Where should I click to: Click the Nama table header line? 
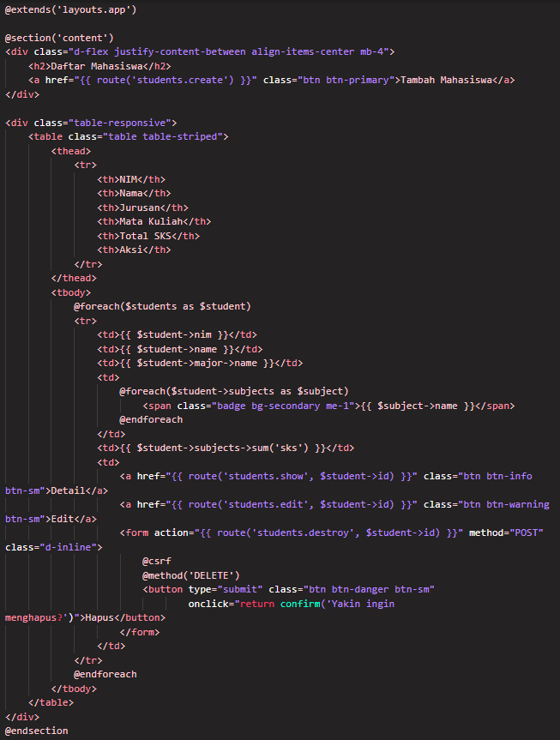point(134,194)
